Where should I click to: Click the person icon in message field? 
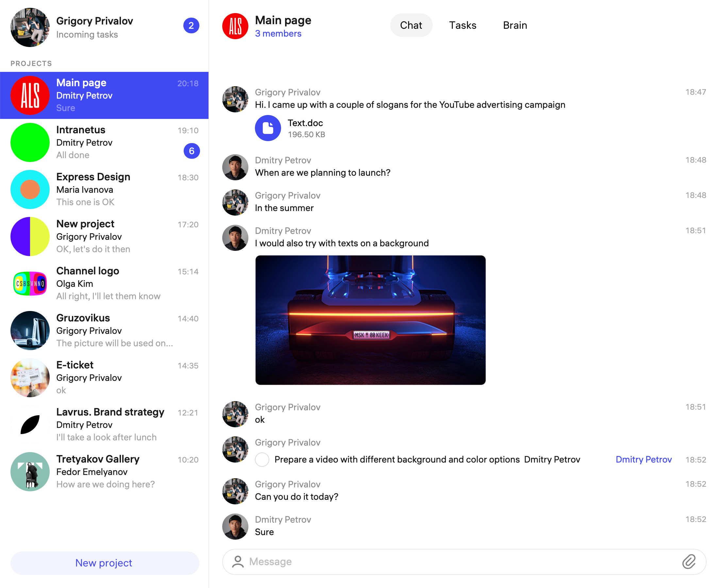point(238,562)
